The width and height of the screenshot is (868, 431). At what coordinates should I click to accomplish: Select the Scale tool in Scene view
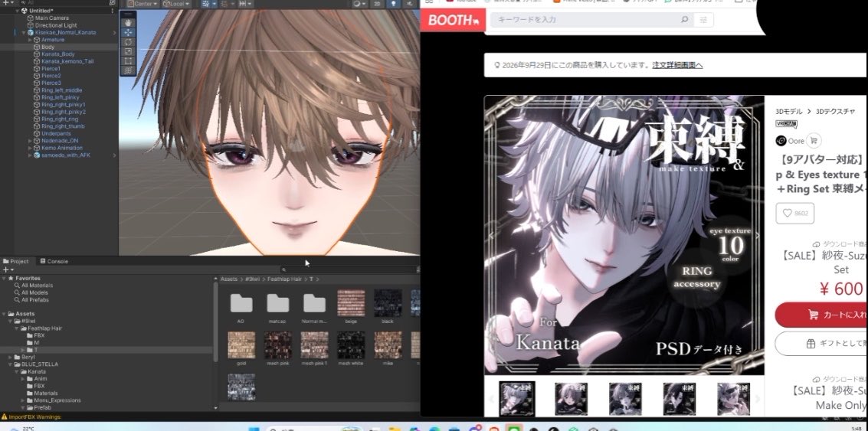(128, 51)
